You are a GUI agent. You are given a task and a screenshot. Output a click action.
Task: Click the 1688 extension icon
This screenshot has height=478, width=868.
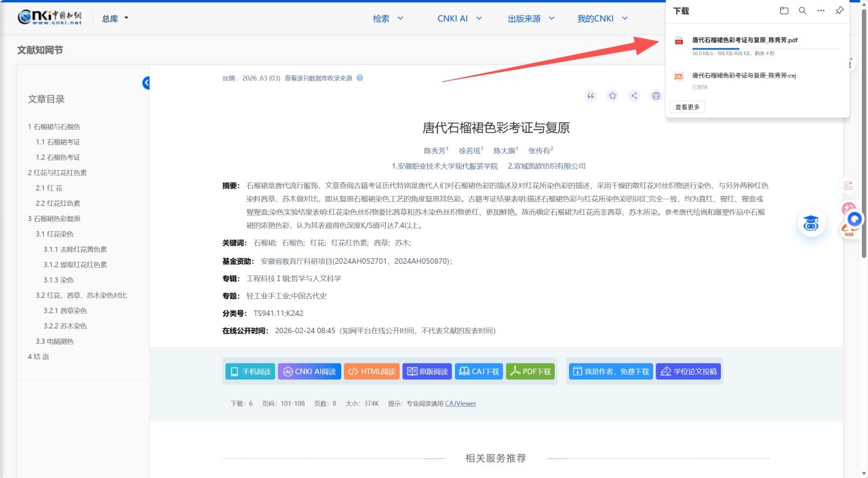click(x=848, y=231)
